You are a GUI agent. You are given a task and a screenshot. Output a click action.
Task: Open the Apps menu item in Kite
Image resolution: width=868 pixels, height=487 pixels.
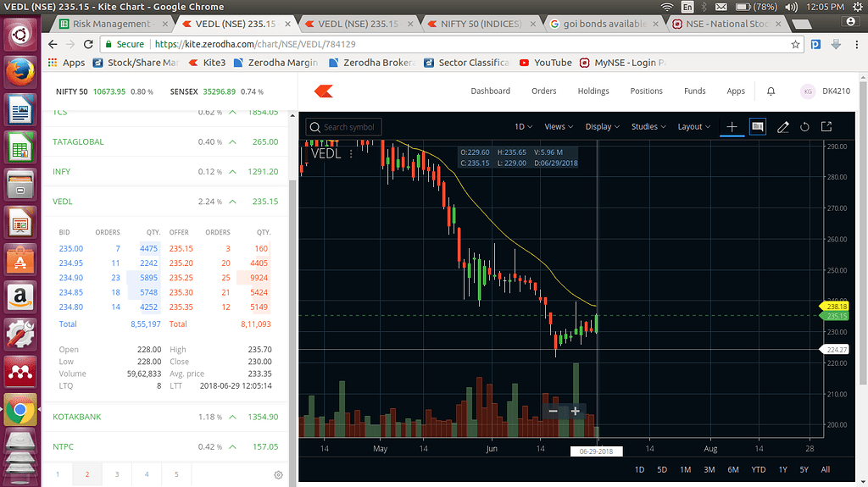click(x=736, y=91)
